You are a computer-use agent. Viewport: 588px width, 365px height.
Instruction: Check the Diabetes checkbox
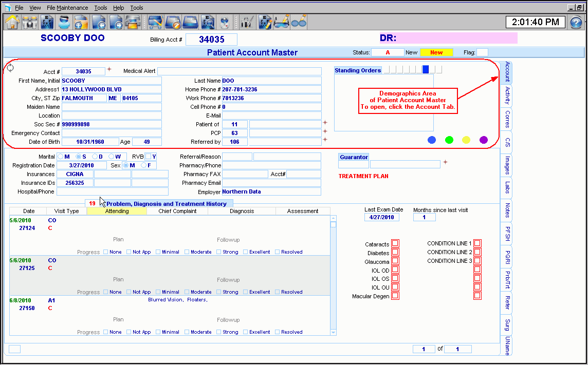pyautogui.click(x=395, y=252)
